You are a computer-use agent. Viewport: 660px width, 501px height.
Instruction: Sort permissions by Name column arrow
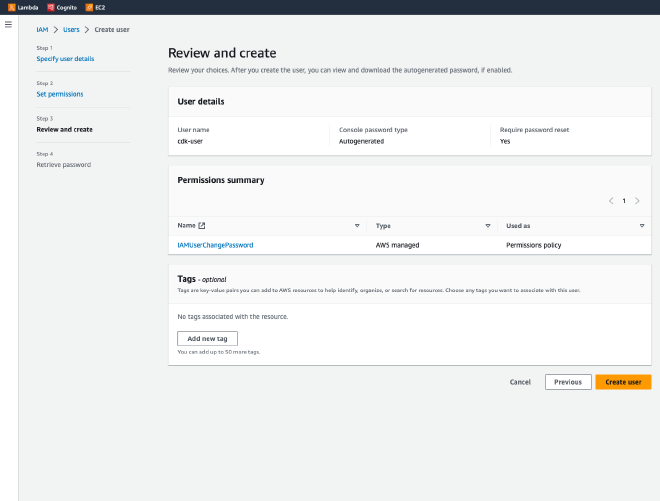357,226
